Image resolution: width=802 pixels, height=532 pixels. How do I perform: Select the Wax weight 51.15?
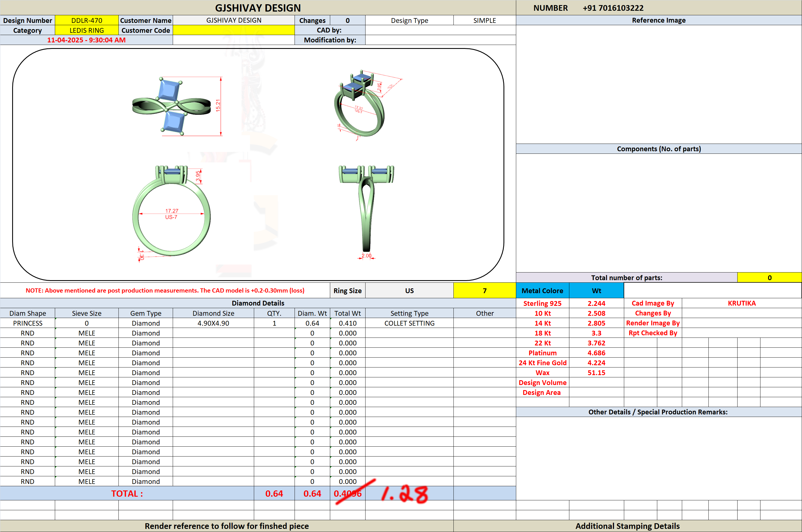tap(596, 372)
